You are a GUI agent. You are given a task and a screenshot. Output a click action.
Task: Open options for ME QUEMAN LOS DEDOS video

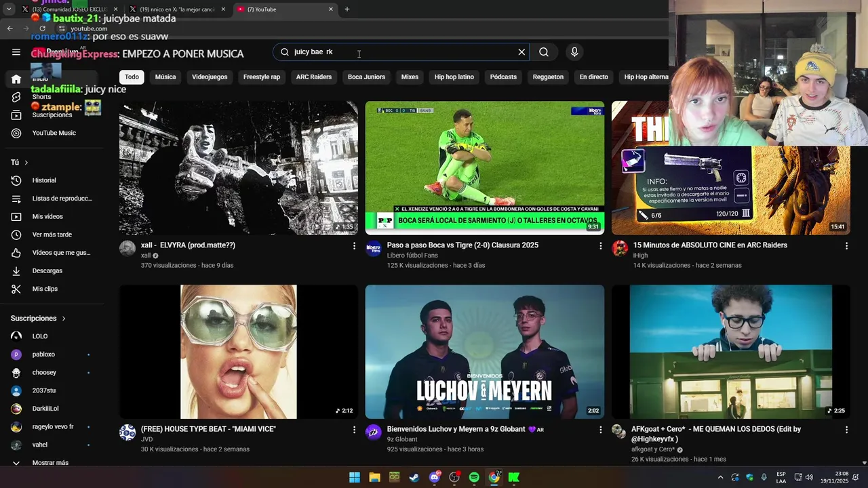846,430
